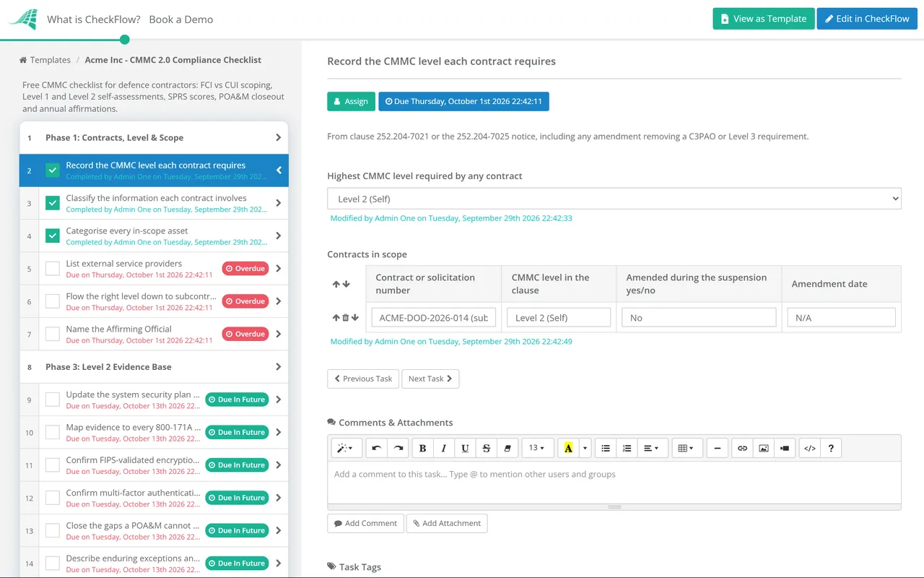Click the 'View as Template' button
Viewport: 924px width, 578px height.
pos(764,19)
